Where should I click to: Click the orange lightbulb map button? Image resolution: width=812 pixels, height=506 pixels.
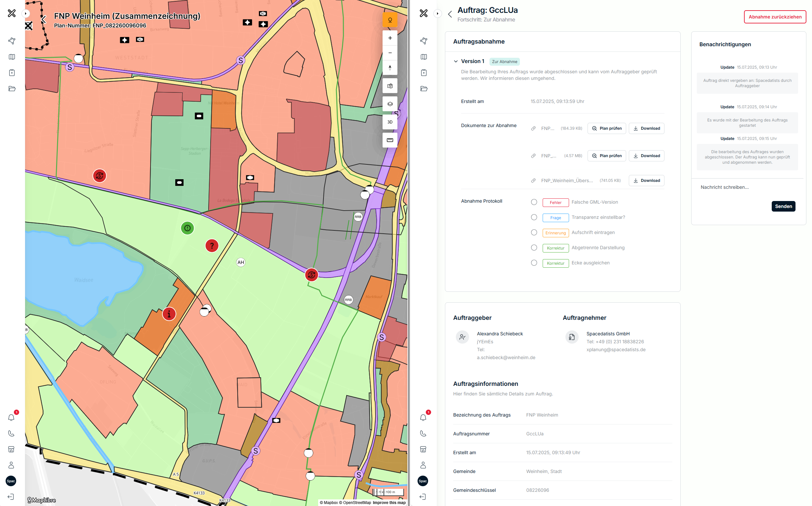390,20
